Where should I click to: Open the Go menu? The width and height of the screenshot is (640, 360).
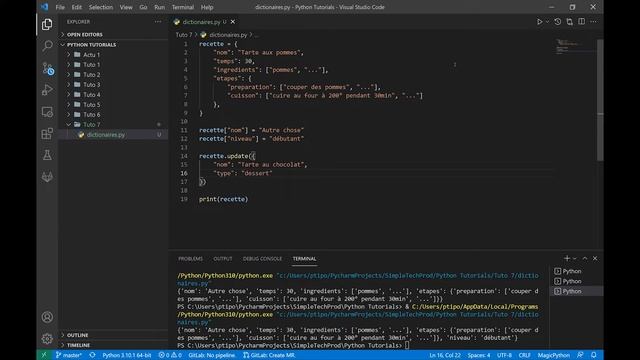coord(143,7)
